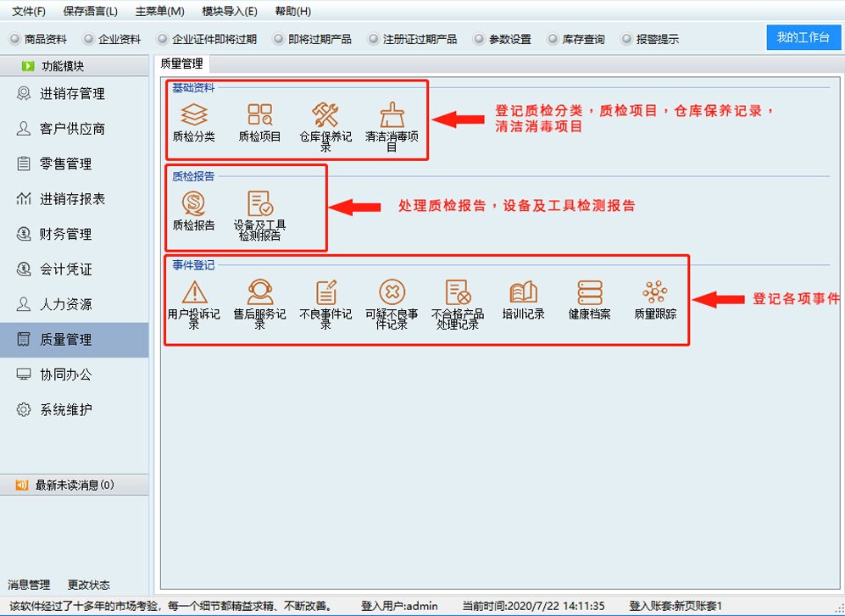Image resolution: width=845 pixels, height=616 pixels.
Task: Open 进销存报表 in the sidebar
Action: pos(75,199)
